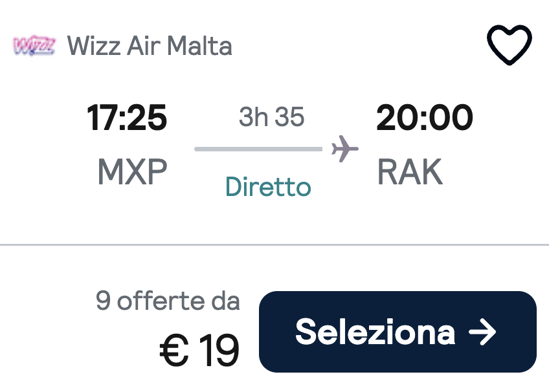Image resolution: width=549 pixels, height=392 pixels.
Task: Click the grey flight route line
Action: pyautogui.click(x=258, y=149)
